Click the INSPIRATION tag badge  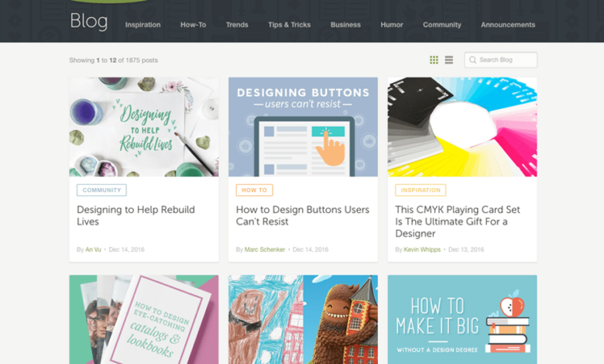click(420, 190)
